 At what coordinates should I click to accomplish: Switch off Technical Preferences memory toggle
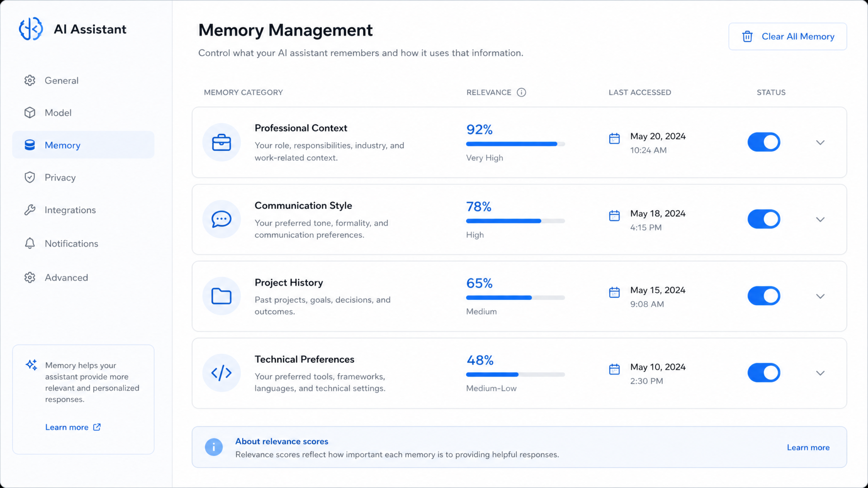coord(764,373)
